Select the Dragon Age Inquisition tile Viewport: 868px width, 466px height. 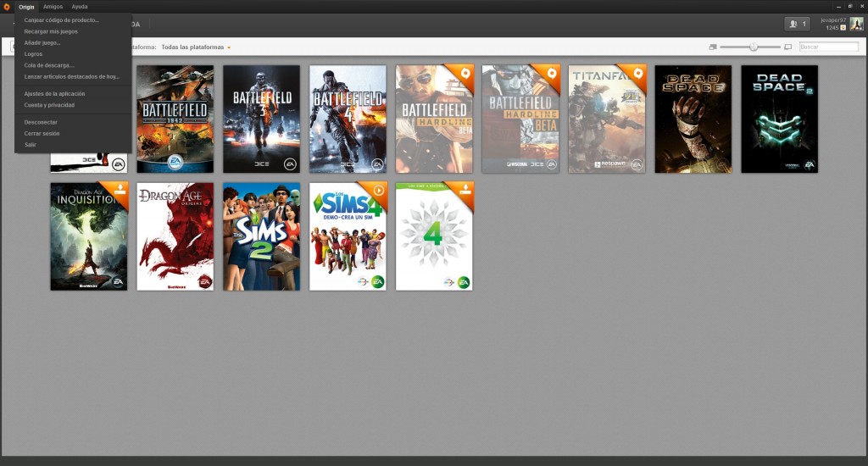pyautogui.click(x=88, y=236)
